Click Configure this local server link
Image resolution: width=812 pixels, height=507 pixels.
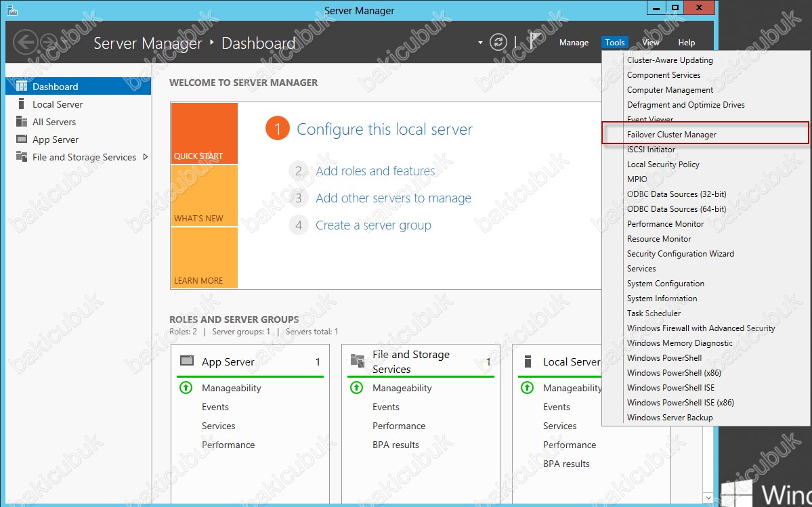point(384,129)
